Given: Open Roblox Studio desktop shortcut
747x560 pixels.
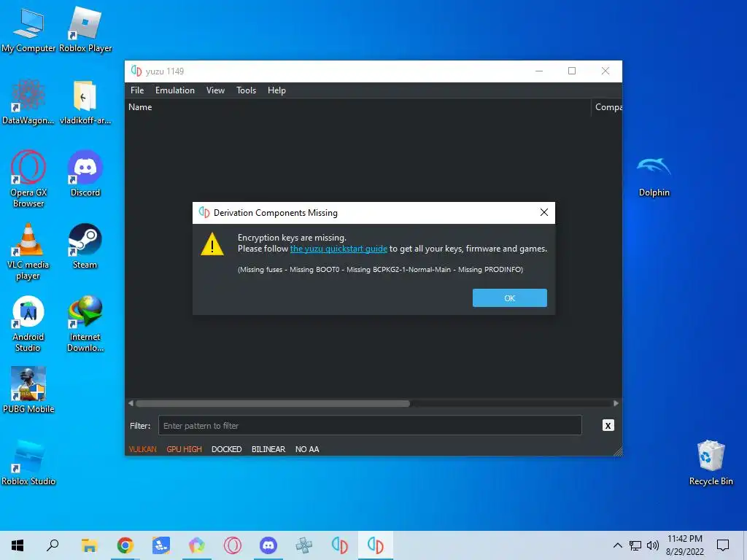Looking at the screenshot, I should (28, 462).
